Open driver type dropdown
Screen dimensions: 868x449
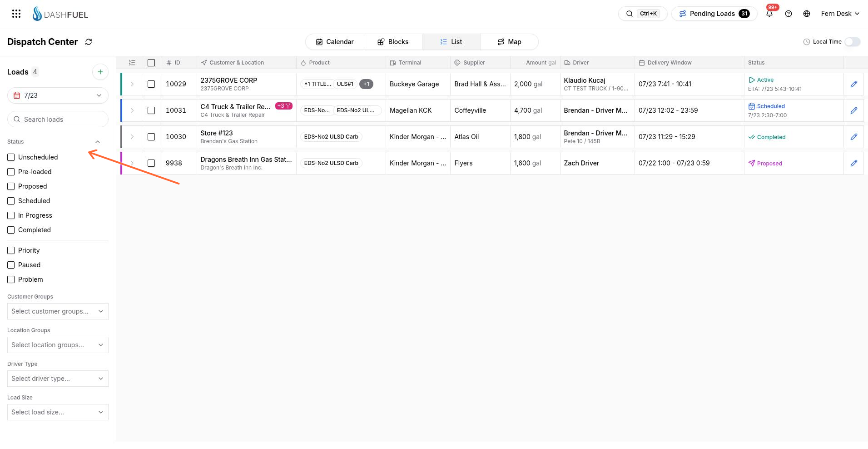(58, 379)
